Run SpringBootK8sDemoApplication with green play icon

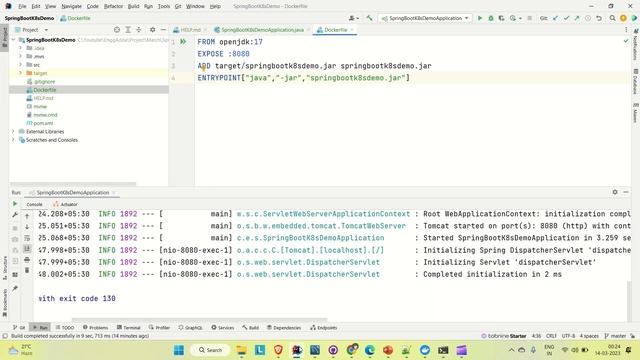coord(480,18)
